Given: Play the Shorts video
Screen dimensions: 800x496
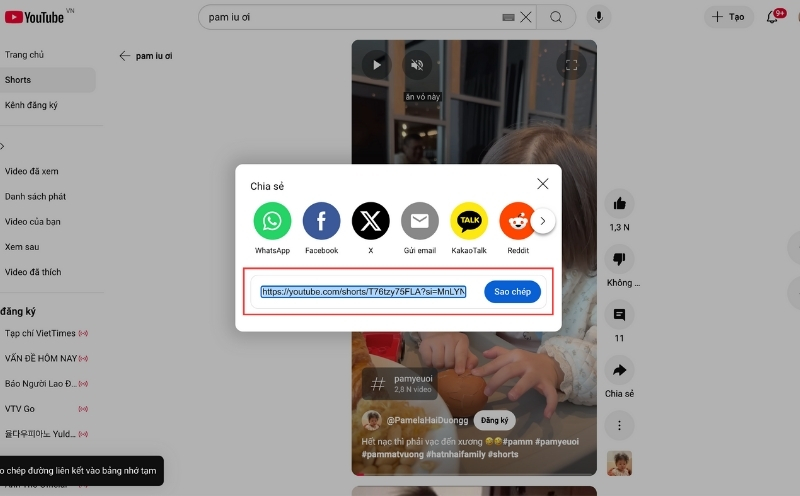Looking at the screenshot, I should (x=377, y=65).
